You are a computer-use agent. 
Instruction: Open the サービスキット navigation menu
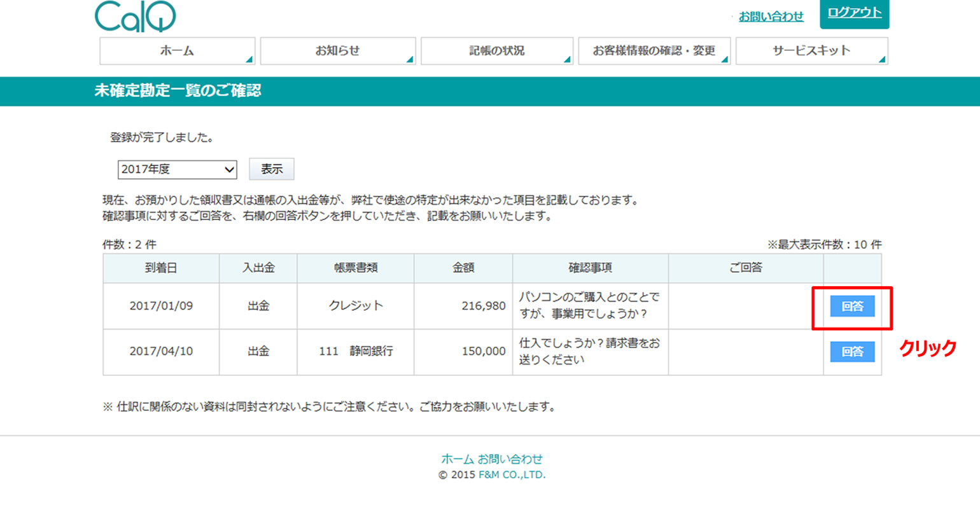tap(811, 51)
